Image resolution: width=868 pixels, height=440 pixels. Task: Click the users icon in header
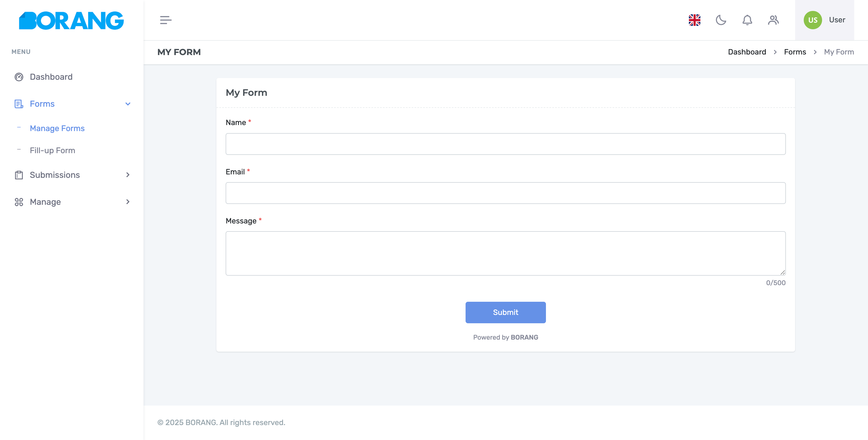click(x=773, y=20)
